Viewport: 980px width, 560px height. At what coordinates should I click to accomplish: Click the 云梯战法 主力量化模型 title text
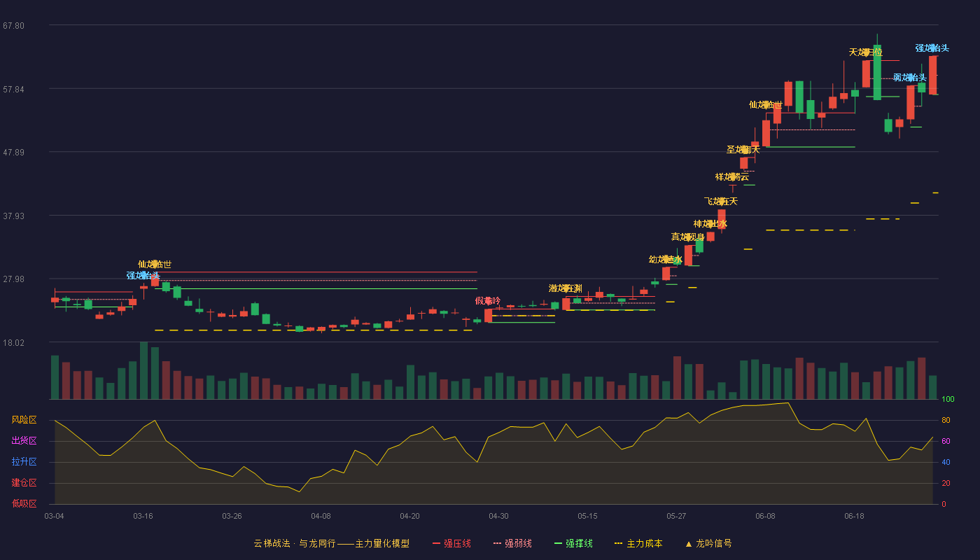point(332,543)
